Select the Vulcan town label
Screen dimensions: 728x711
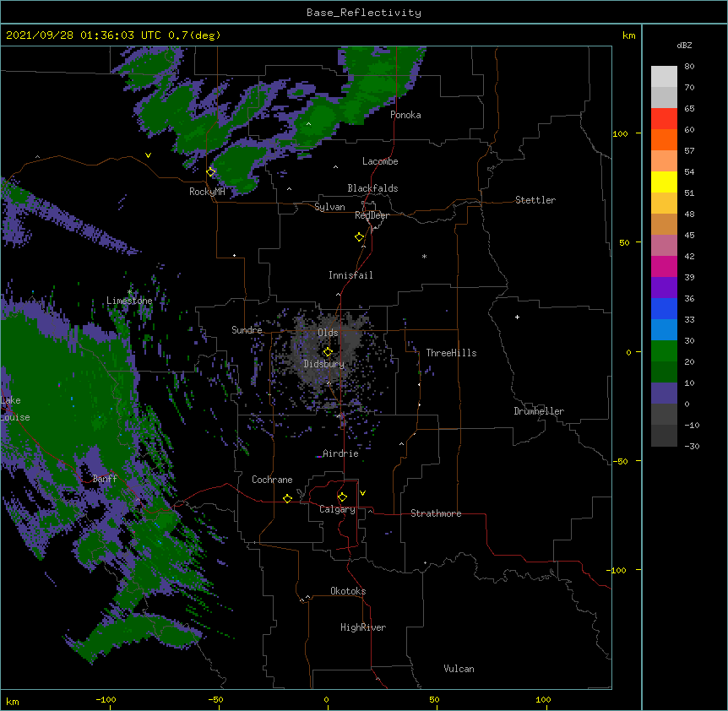point(459,669)
